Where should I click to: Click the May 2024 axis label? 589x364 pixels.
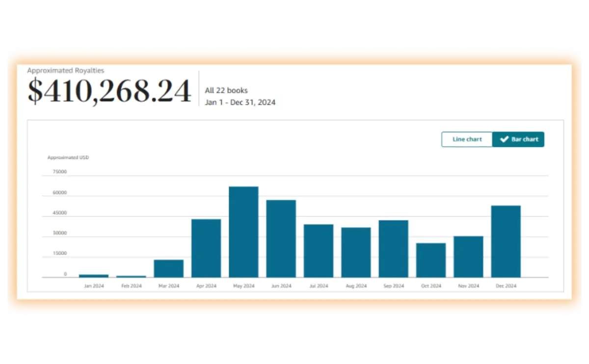(x=243, y=286)
